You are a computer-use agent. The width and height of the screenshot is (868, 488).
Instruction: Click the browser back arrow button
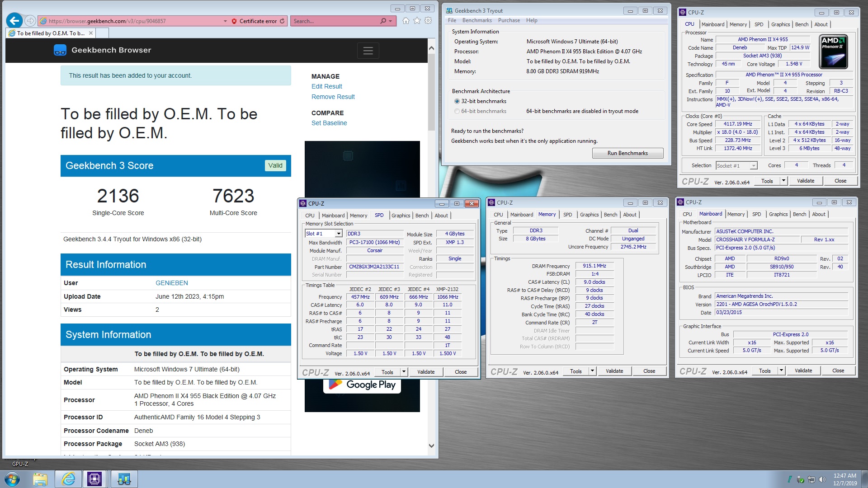[x=14, y=20]
